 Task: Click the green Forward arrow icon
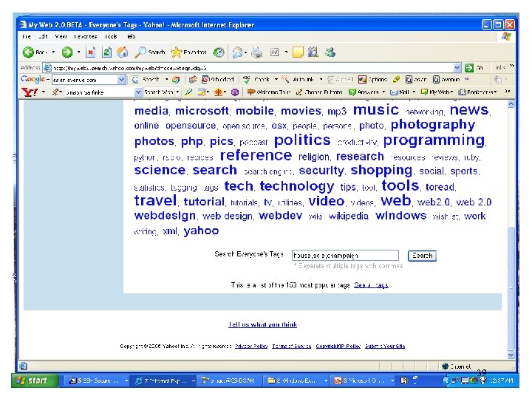(67, 52)
